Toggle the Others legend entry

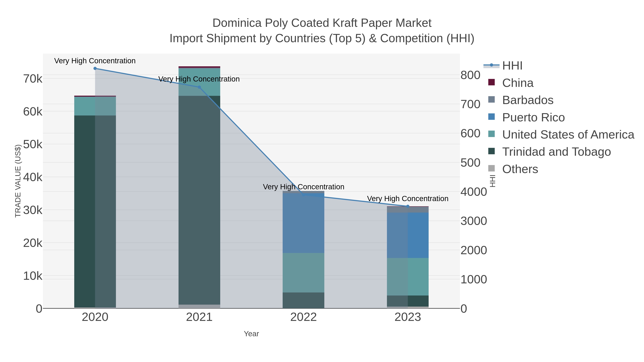513,169
